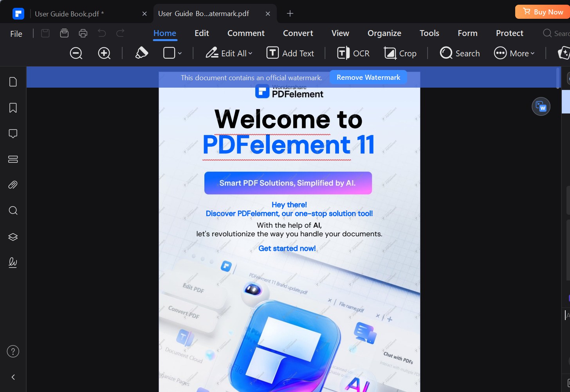Open the shape tool dropdown arrow
Image resolution: width=570 pixels, height=392 pixels.
click(180, 53)
